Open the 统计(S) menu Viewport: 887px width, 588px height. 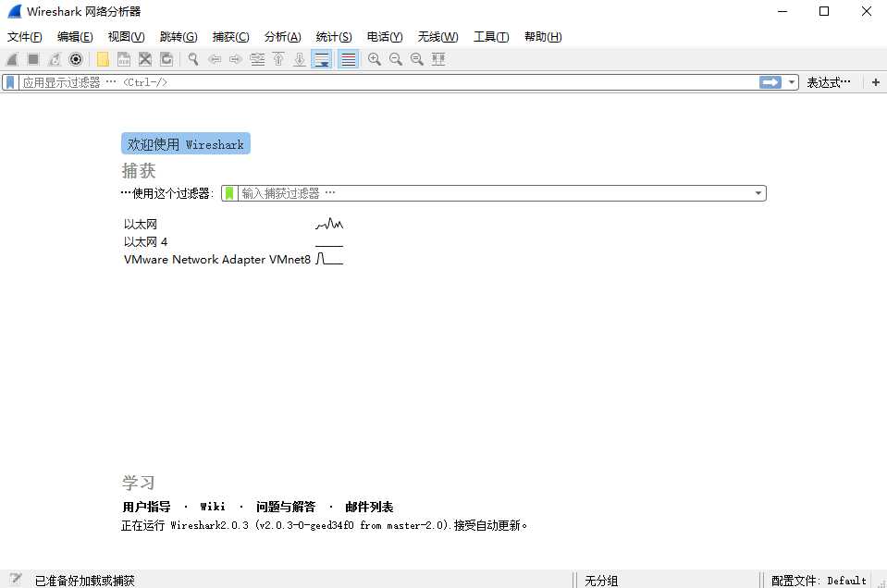click(x=334, y=37)
